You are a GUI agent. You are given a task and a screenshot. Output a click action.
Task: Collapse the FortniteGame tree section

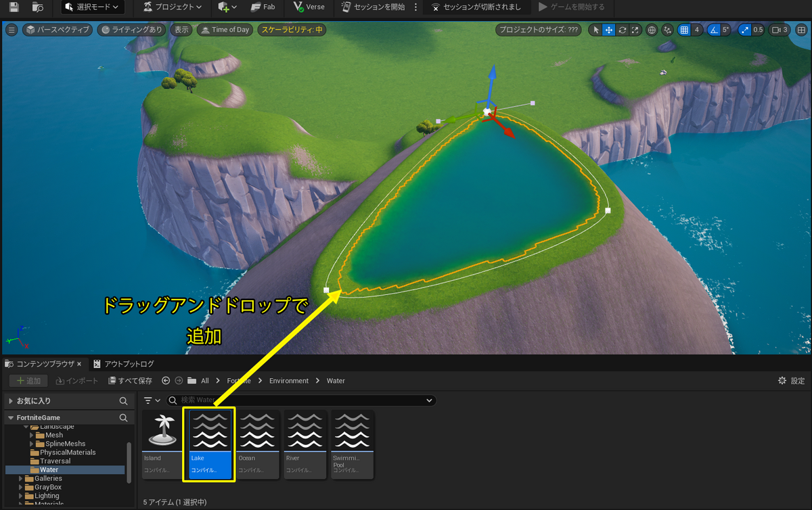coord(11,418)
